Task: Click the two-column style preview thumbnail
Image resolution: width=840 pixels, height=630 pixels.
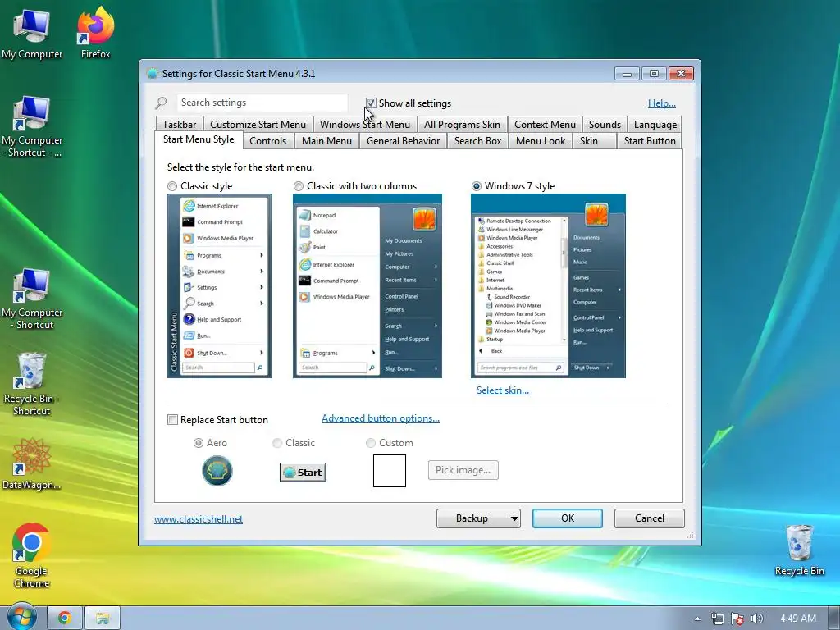Action: click(x=367, y=285)
